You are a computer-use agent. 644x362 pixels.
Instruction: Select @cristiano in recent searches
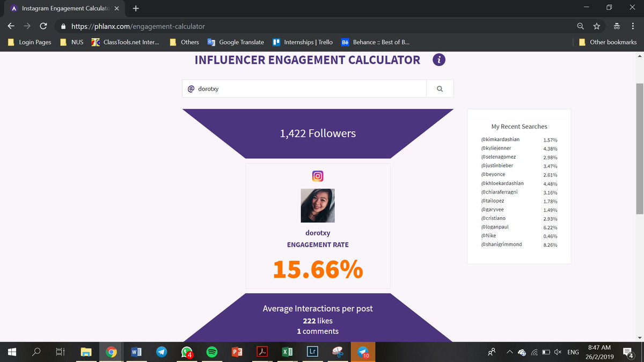(x=494, y=218)
